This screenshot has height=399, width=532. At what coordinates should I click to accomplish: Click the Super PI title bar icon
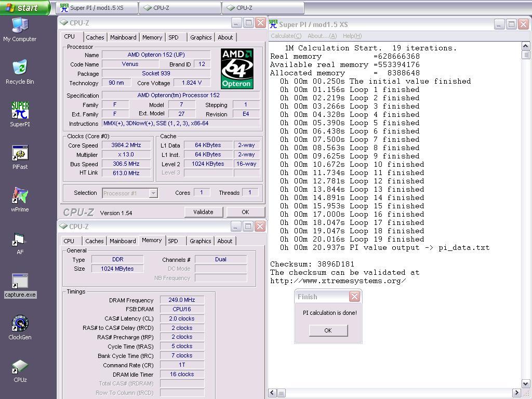tap(273, 24)
